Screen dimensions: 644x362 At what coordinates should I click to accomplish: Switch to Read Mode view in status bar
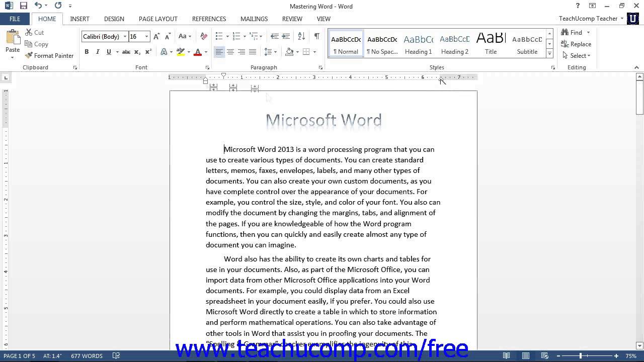click(507, 356)
